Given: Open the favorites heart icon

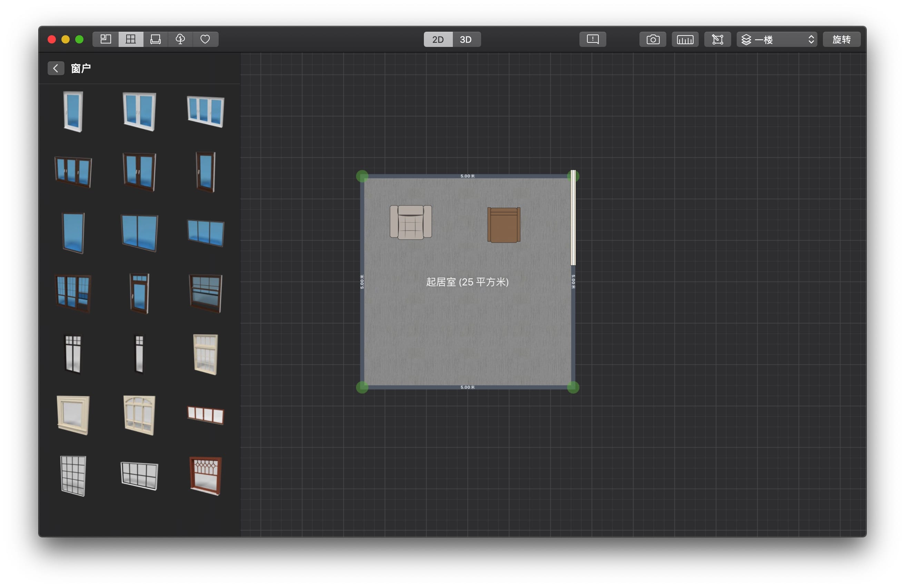Looking at the screenshot, I should [x=205, y=39].
